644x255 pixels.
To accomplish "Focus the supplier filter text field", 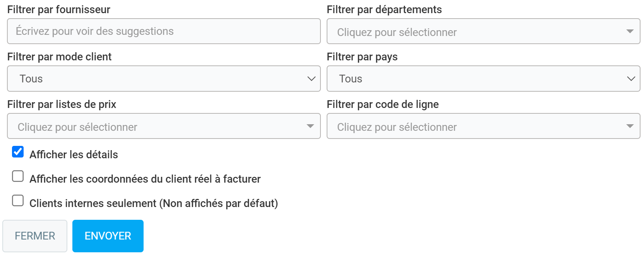I will pos(163,31).
